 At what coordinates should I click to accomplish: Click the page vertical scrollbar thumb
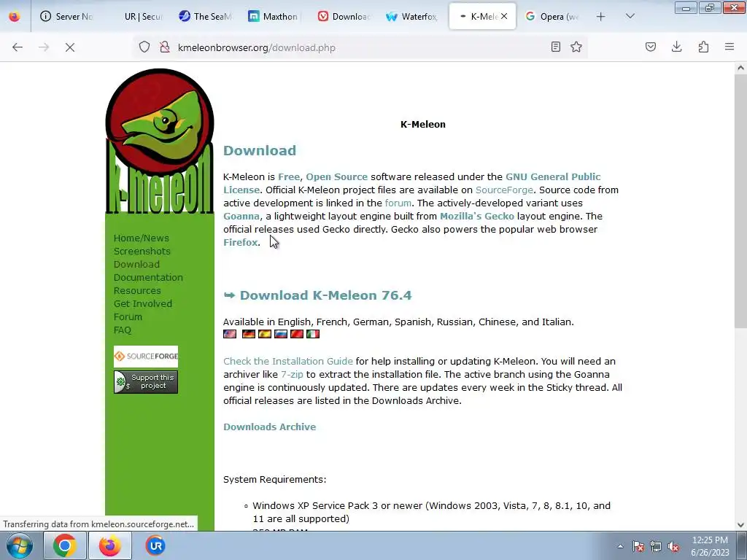[x=740, y=200]
